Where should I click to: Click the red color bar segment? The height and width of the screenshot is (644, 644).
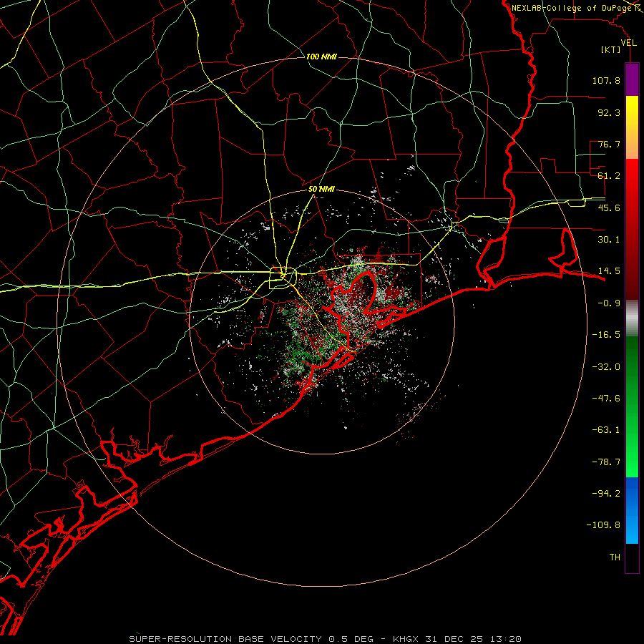pyautogui.click(x=632, y=229)
